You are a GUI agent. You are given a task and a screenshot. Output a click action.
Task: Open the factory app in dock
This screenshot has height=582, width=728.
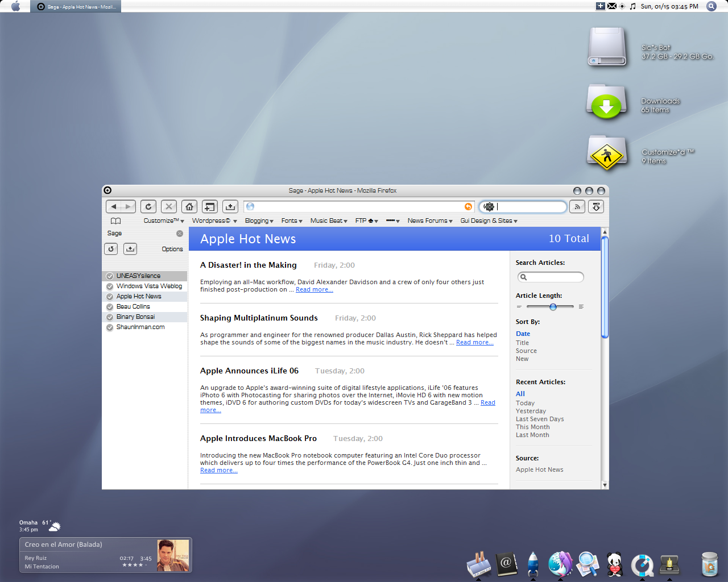[x=479, y=564]
